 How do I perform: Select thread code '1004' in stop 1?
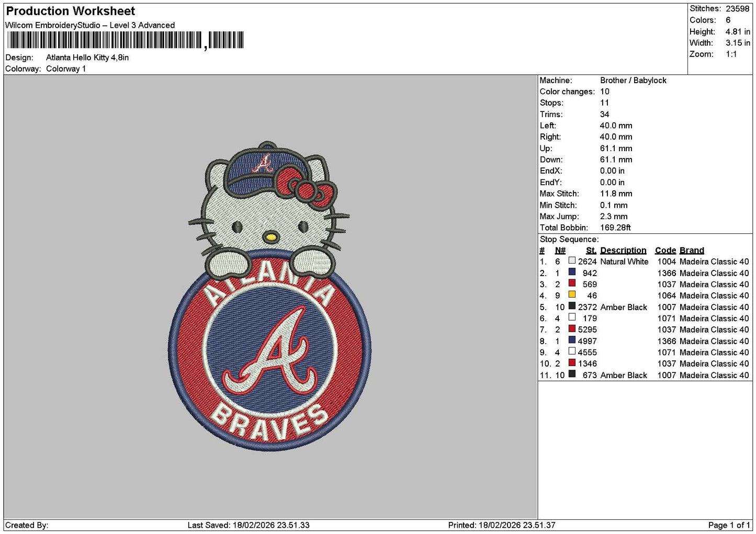point(667,262)
